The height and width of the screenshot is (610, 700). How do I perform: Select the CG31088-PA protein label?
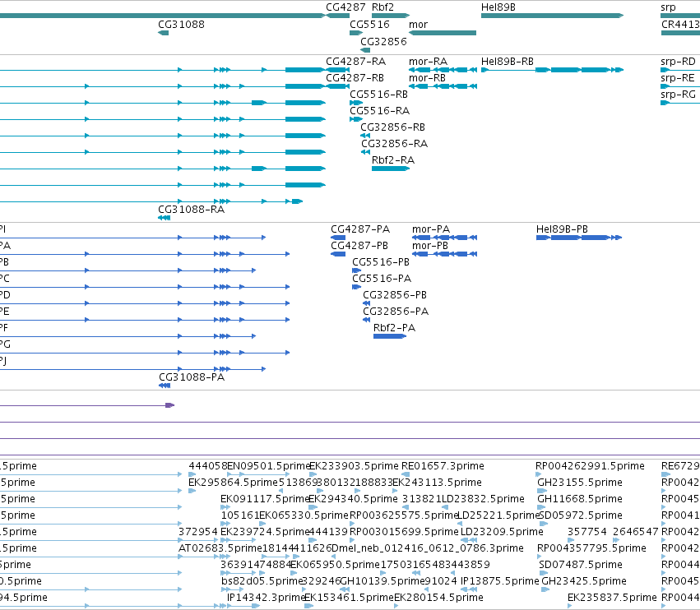pos(192,377)
